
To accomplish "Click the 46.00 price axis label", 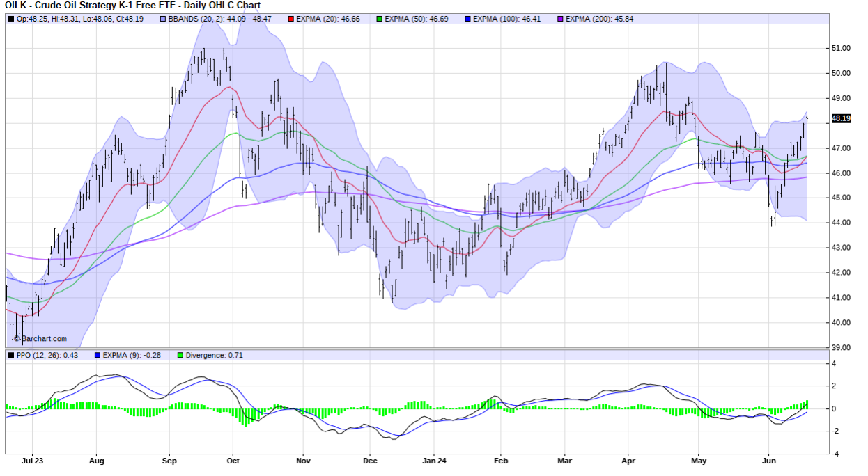I will [842, 173].
